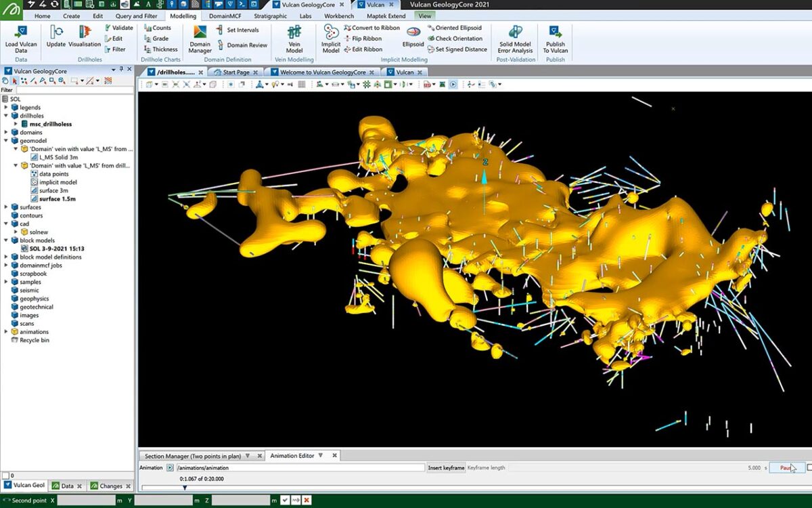Click the red X cancel icon in status bar
Image resolution: width=812 pixels, height=508 pixels.
point(307,500)
